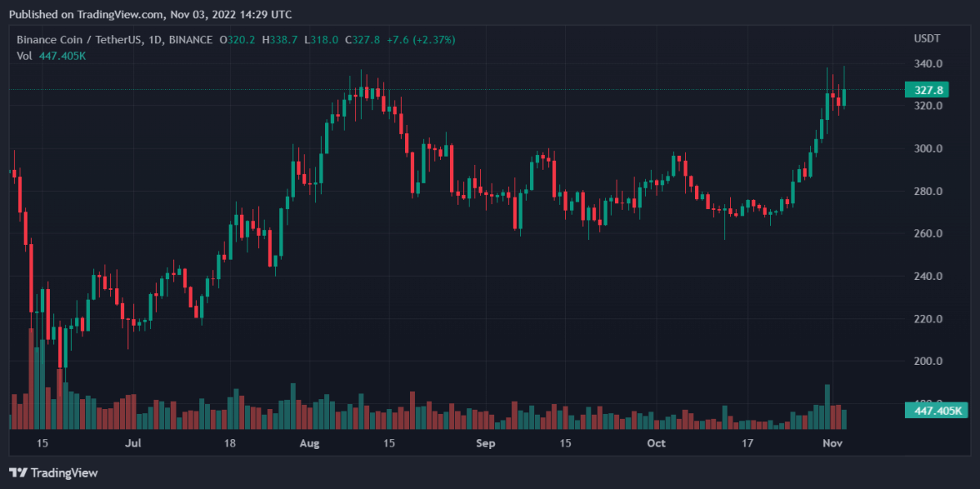Click the 200.0 level on price axis
Image resolution: width=980 pixels, height=489 pixels.
(x=929, y=361)
